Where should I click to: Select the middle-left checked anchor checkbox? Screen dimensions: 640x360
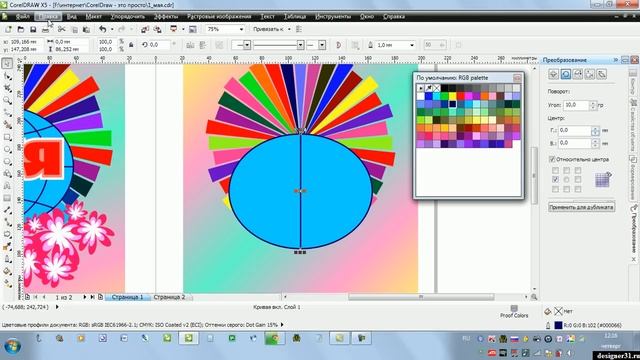(555, 180)
